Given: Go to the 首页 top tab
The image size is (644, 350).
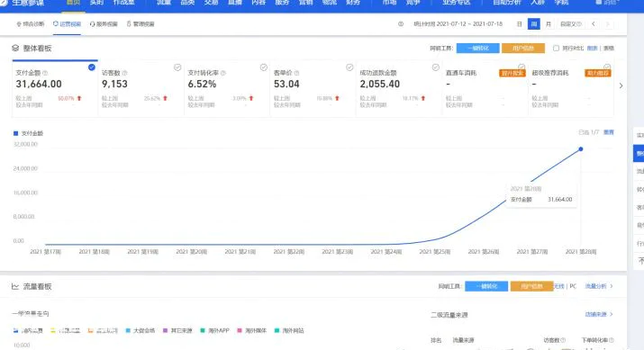Looking at the screenshot, I should coord(74,3).
